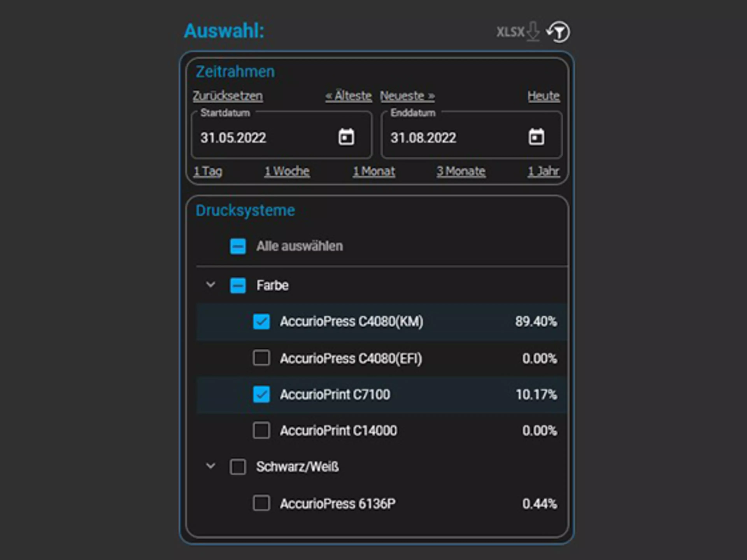The width and height of the screenshot is (747, 560).
Task: Open the Enddatum calendar picker
Action: pos(536,137)
